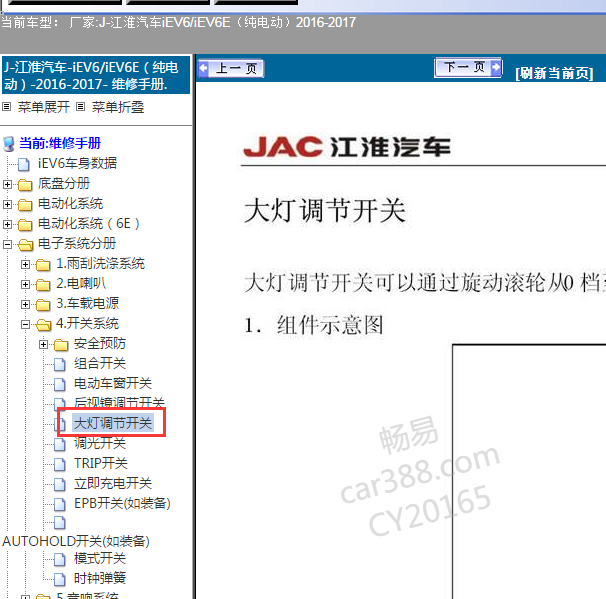Screen dimensions: 606x599
Task: Open the 大灯调节开关 page
Action: tap(113, 423)
